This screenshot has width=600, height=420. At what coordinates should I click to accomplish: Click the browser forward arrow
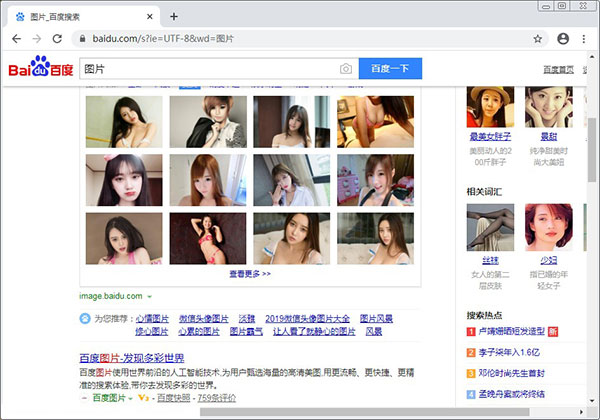[x=37, y=39]
